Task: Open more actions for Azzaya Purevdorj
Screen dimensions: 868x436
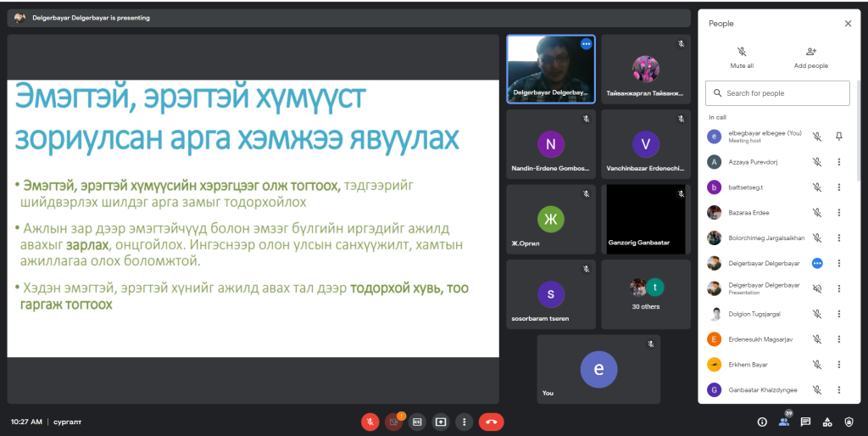Action: pos(839,162)
